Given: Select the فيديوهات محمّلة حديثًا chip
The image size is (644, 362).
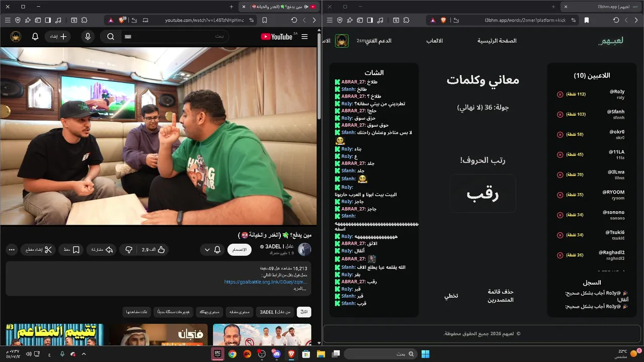Looking at the screenshot, I should tap(173, 312).
